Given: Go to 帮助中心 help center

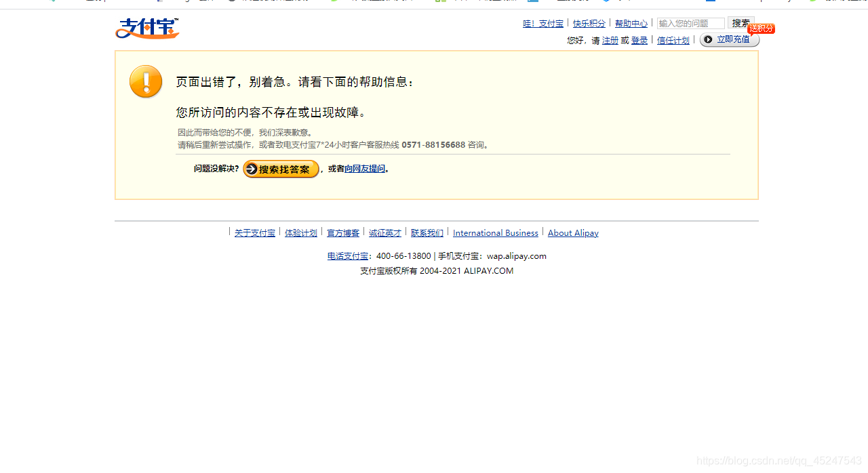Looking at the screenshot, I should tap(631, 24).
